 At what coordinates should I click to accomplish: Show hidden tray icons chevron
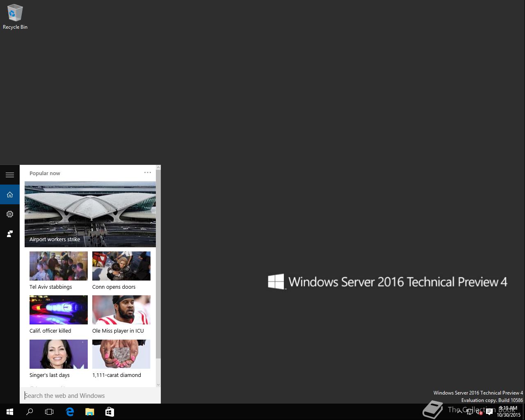(459, 412)
